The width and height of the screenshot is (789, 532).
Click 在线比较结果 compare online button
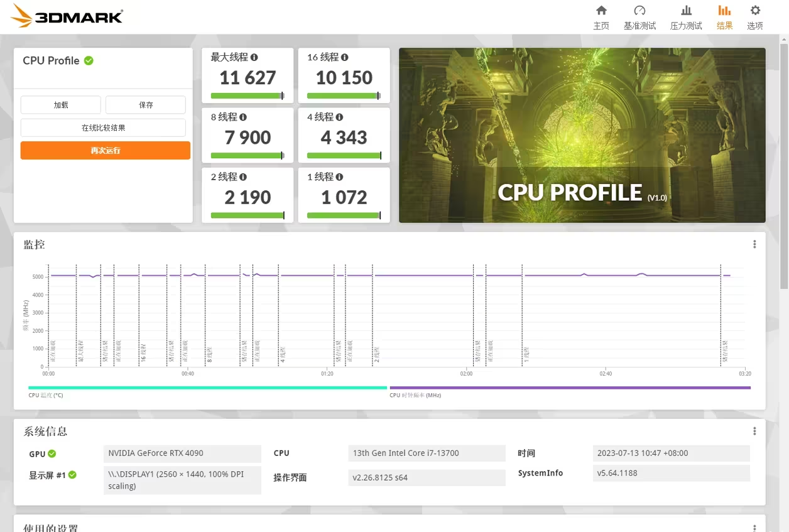pos(103,128)
